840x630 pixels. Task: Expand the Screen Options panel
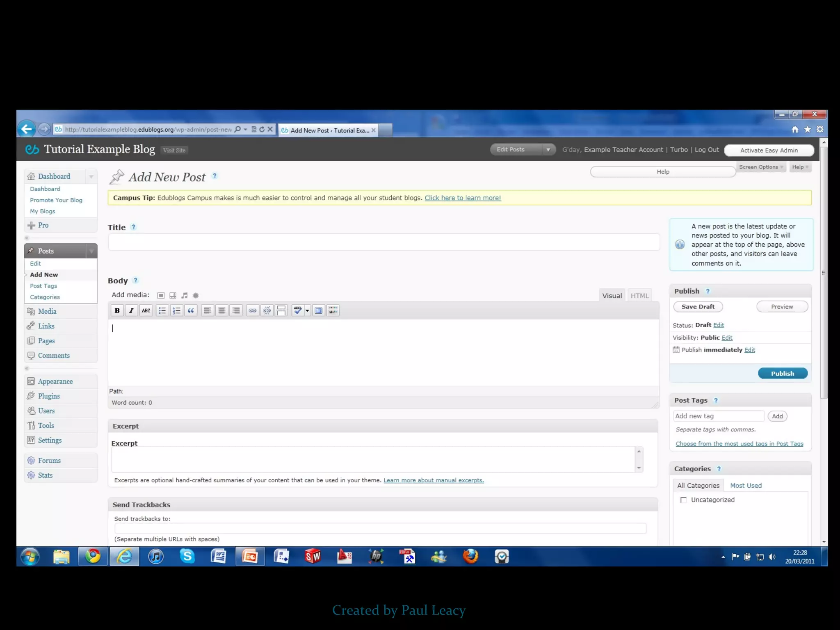click(761, 167)
